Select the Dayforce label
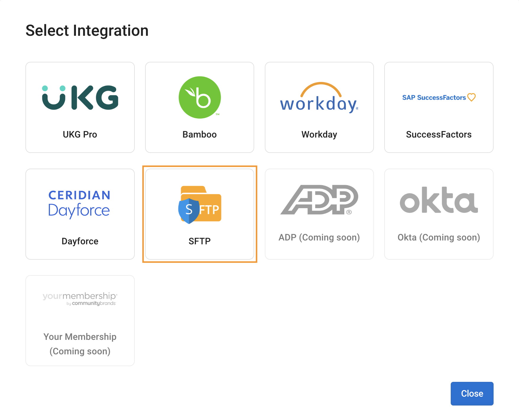 pyautogui.click(x=80, y=241)
